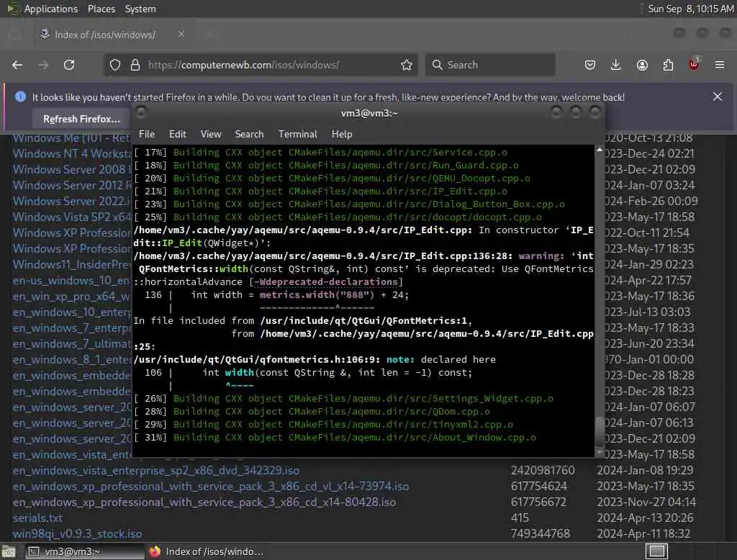This screenshot has width=737, height=560.
Task: Open en_windows_vista_enterprise_sp2_x86_dvd_342329.iso link
Action: 156,470
